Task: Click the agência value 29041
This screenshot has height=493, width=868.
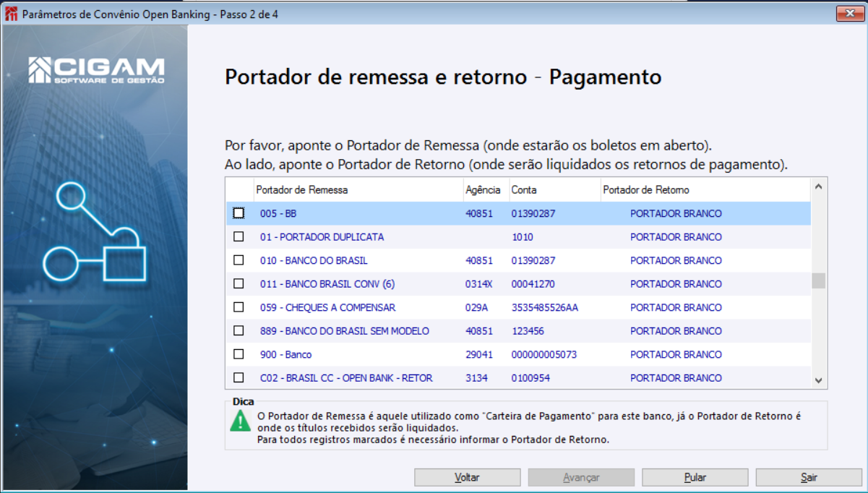Action: point(479,355)
